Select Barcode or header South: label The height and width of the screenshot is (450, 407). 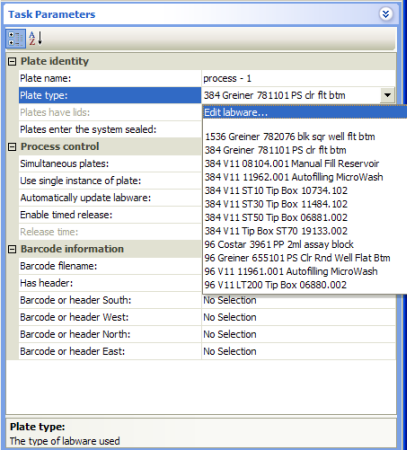tap(75, 300)
